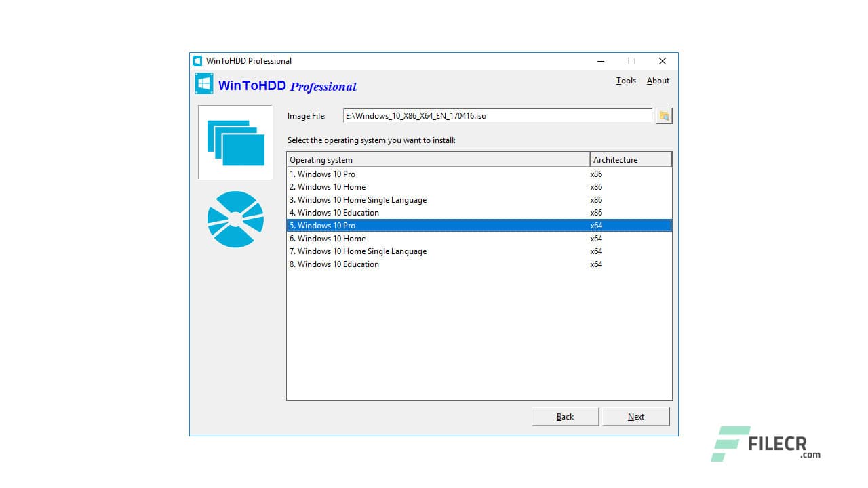Select Windows 10 Pro x64 edition
This screenshot has height=488, width=868.
click(x=407, y=225)
